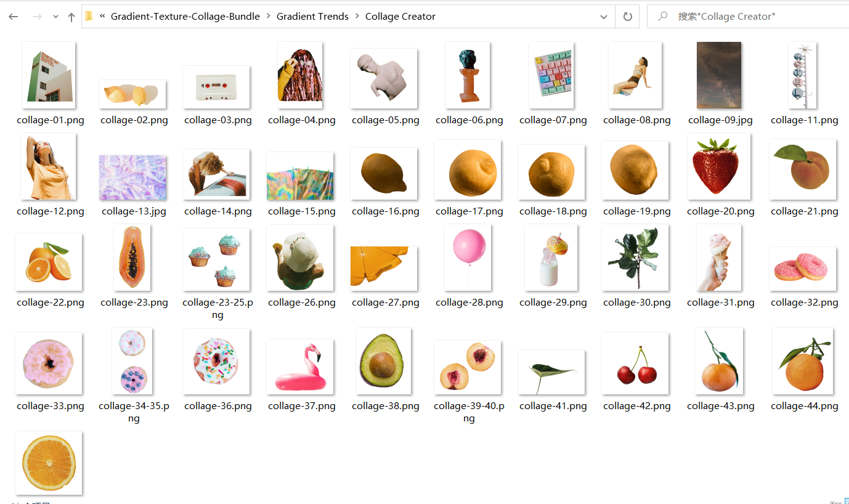Select collage-18.png file

[551, 172]
